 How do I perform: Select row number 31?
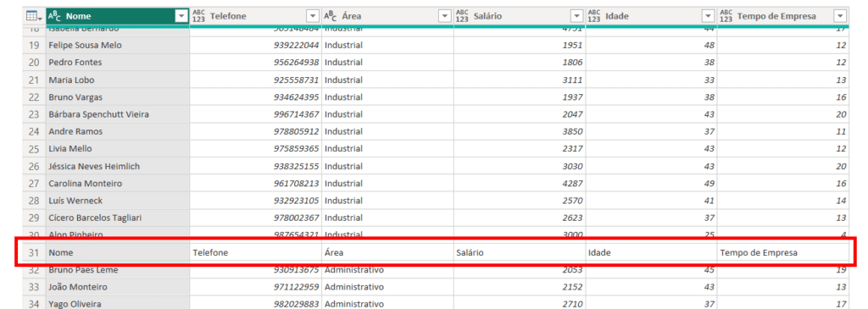coord(34,252)
